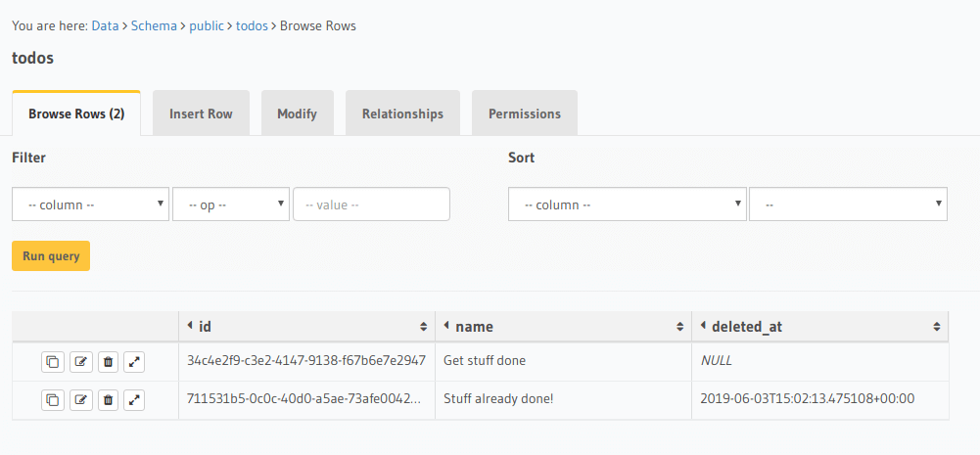Switch to the Insert Row tab
Image resolution: width=980 pixels, height=455 pixels.
point(201,114)
